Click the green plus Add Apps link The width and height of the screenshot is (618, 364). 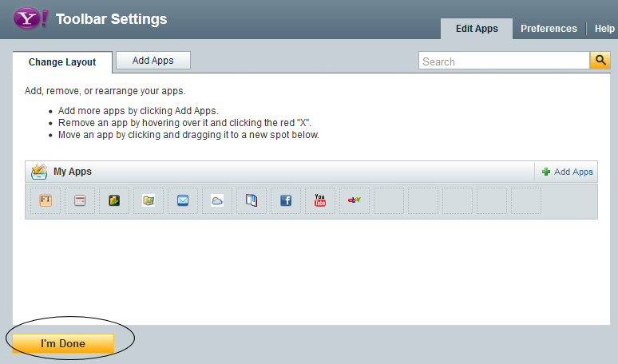coord(568,172)
